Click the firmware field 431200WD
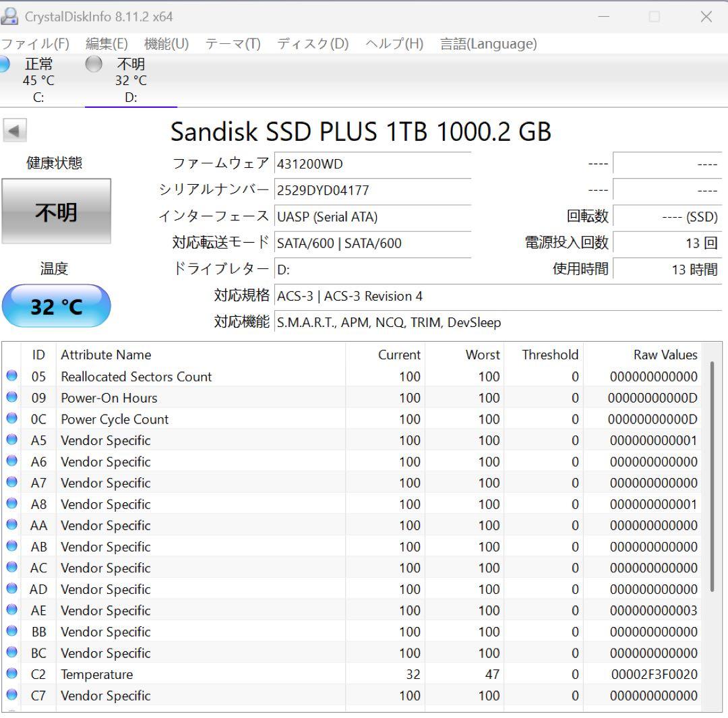The width and height of the screenshot is (728, 718). pos(372,164)
